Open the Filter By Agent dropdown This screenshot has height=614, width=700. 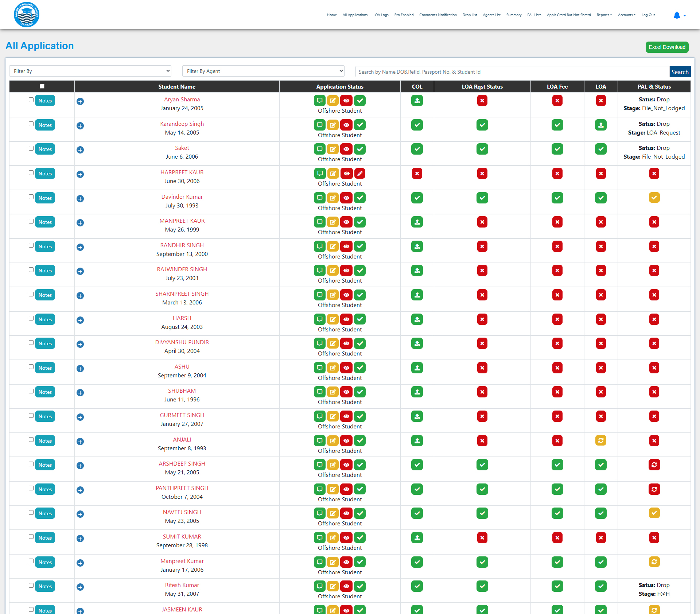coord(263,71)
